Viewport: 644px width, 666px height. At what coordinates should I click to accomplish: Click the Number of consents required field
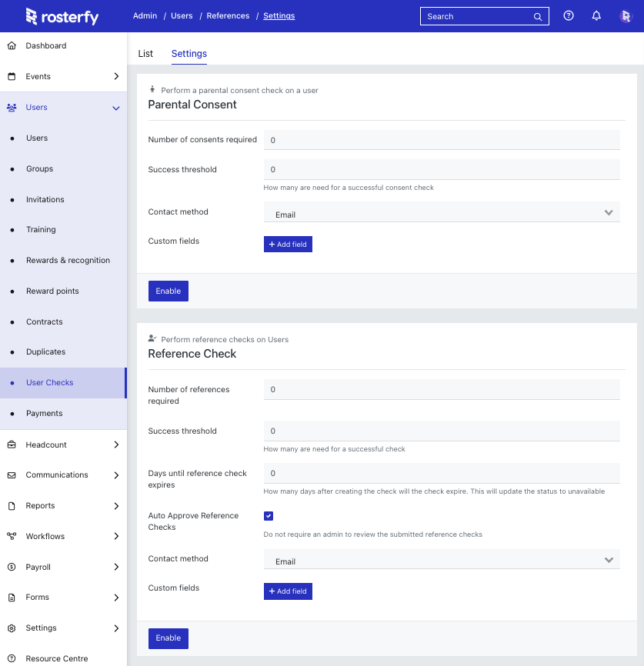pyautogui.click(x=442, y=139)
